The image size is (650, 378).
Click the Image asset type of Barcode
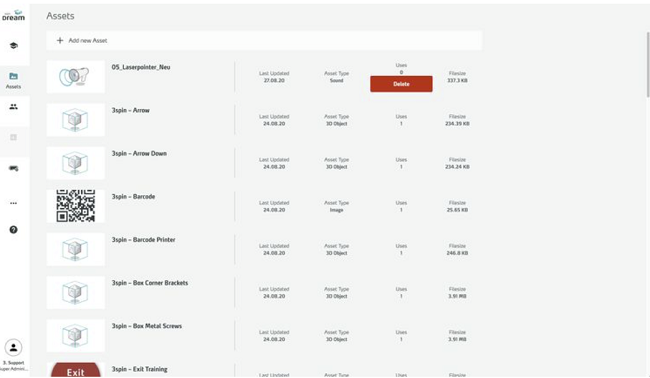tap(337, 210)
